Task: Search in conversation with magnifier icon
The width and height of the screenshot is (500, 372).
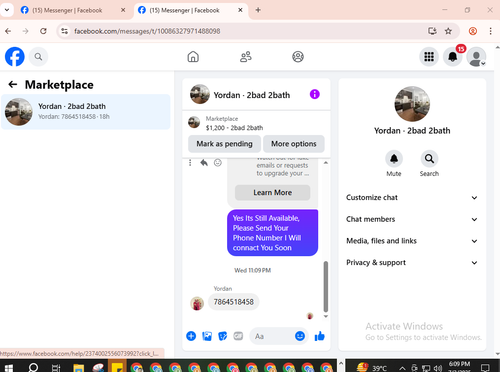Action: click(x=429, y=159)
